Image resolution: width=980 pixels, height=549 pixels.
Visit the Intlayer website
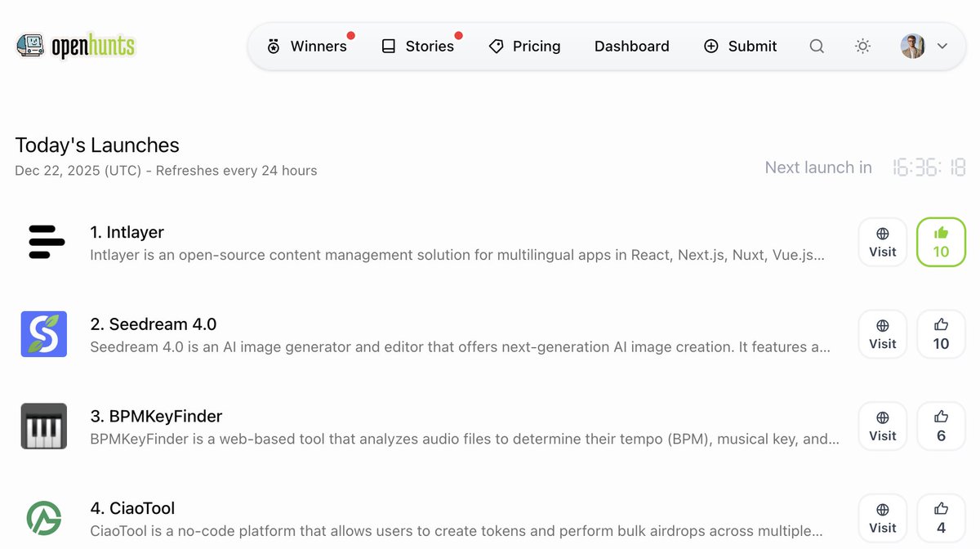[x=883, y=242]
